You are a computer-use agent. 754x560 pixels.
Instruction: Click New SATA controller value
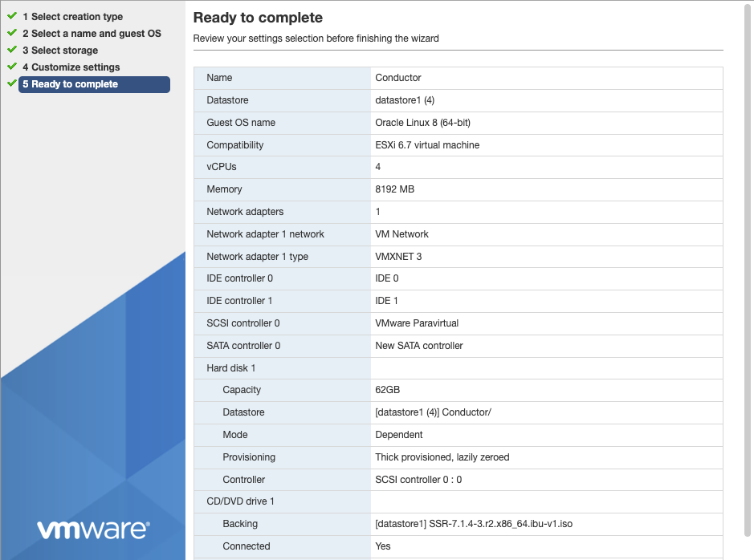(x=419, y=346)
